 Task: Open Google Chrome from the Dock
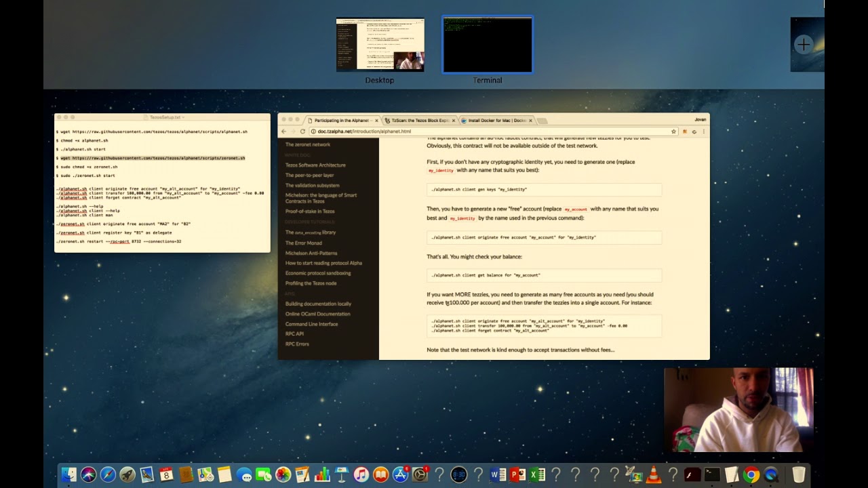(x=751, y=475)
